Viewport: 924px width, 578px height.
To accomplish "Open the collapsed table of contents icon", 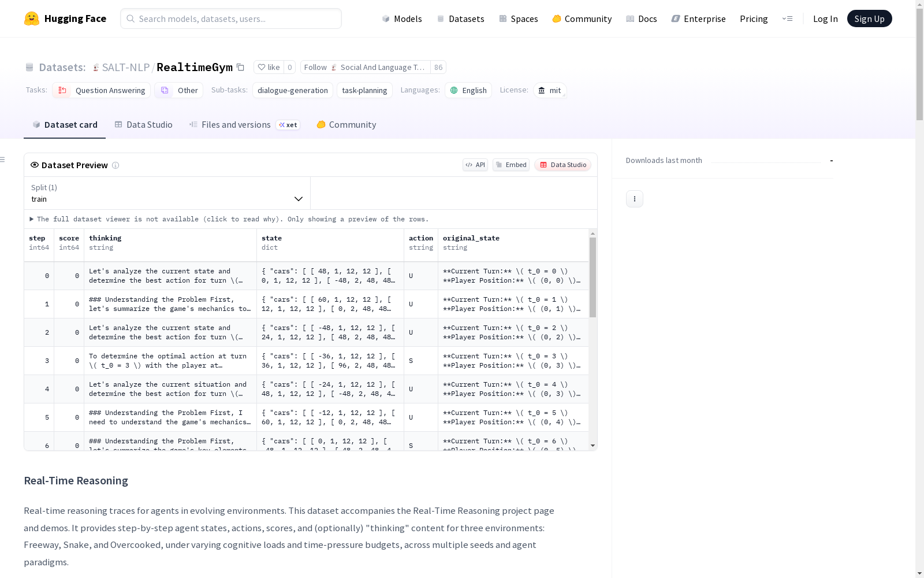I will point(3,160).
